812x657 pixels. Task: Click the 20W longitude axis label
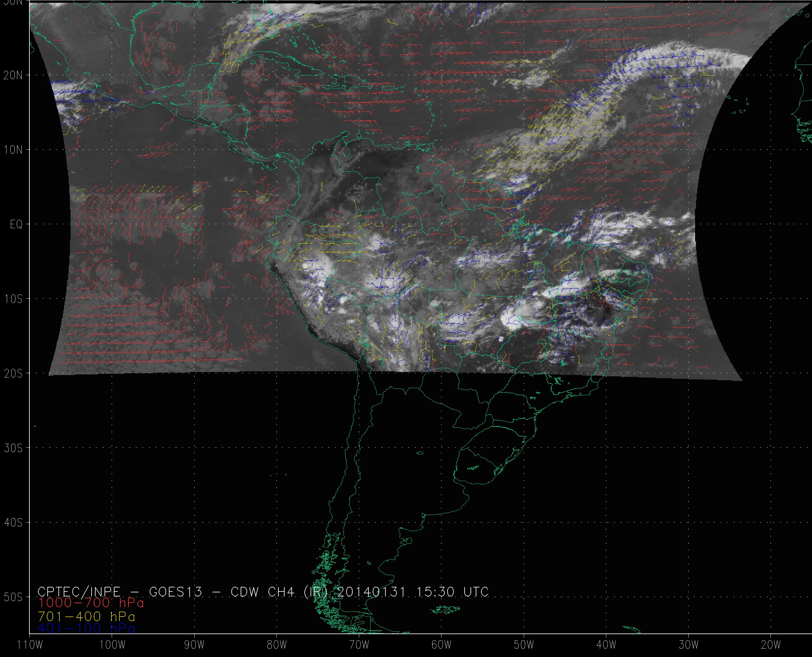[771, 645]
